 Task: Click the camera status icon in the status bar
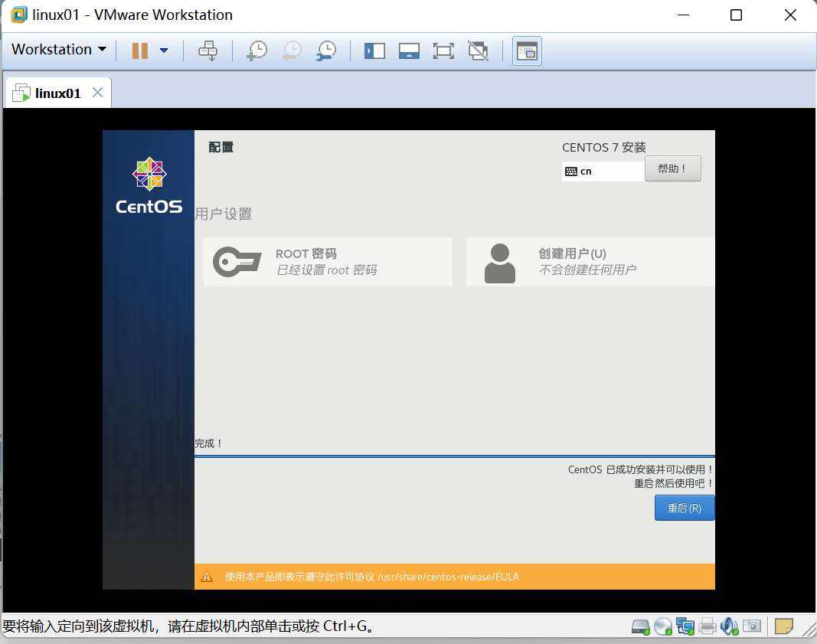pyautogui.click(x=752, y=626)
